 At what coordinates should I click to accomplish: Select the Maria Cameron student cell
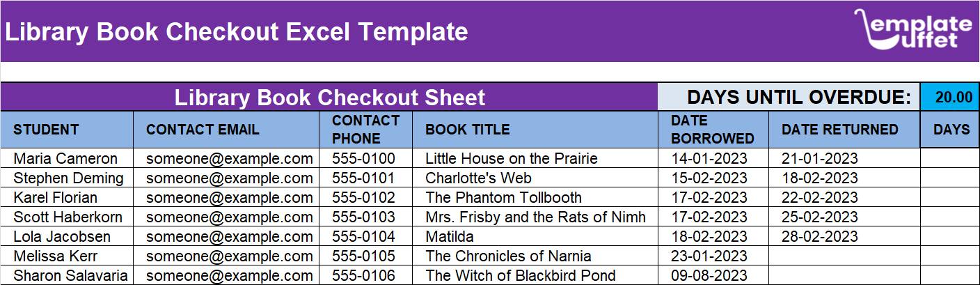click(x=67, y=158)
